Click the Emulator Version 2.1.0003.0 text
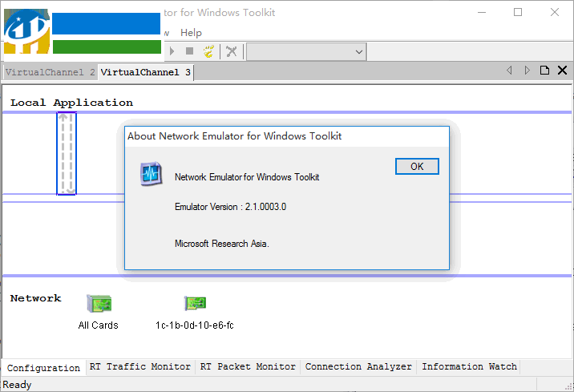 click(230, 207)
